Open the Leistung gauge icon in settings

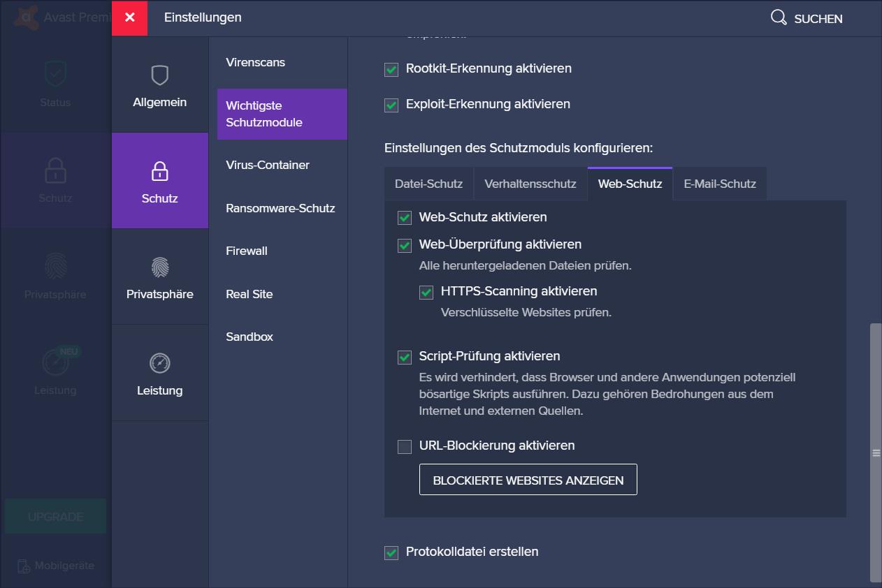click(x=160, y=363)
